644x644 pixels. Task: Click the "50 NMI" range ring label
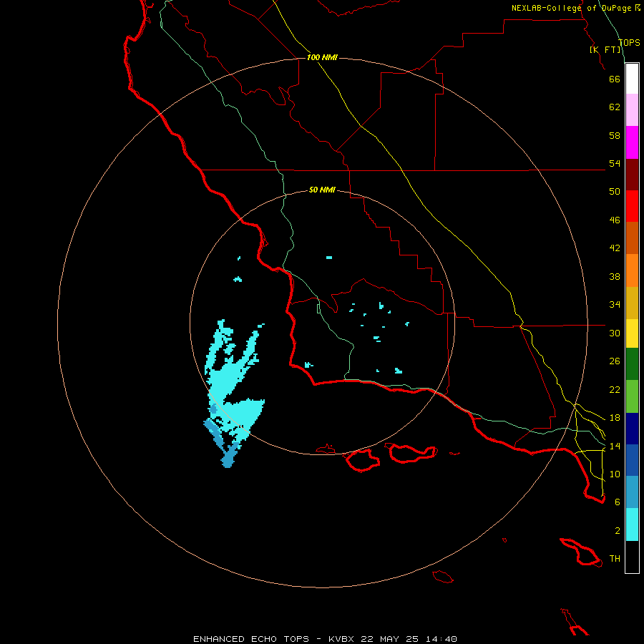point(322,190)
